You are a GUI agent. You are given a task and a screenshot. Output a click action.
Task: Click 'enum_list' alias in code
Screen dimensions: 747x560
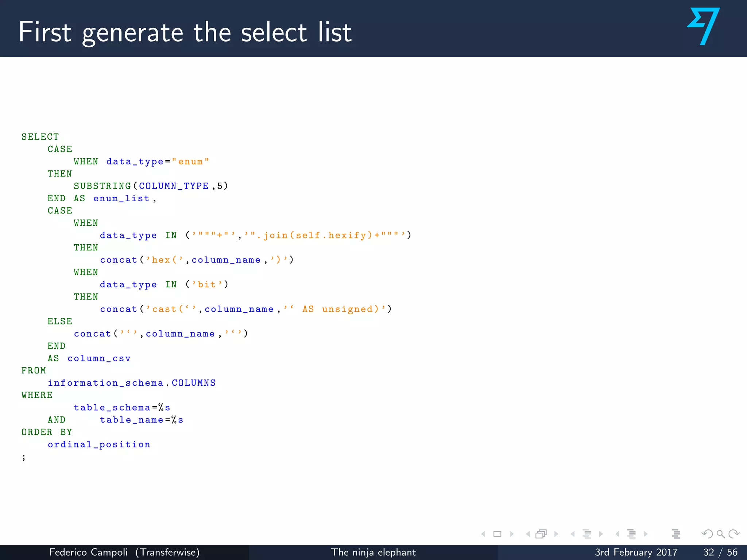121,198
